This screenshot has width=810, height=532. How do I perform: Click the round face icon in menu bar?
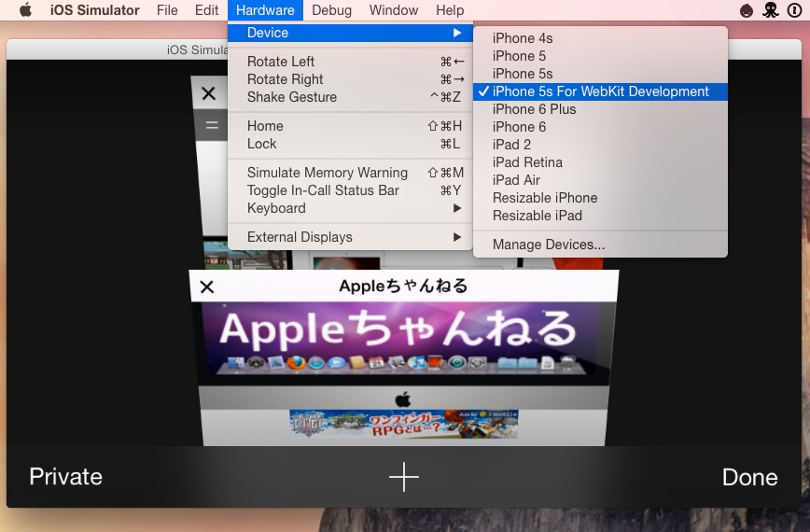click(747, 10)
